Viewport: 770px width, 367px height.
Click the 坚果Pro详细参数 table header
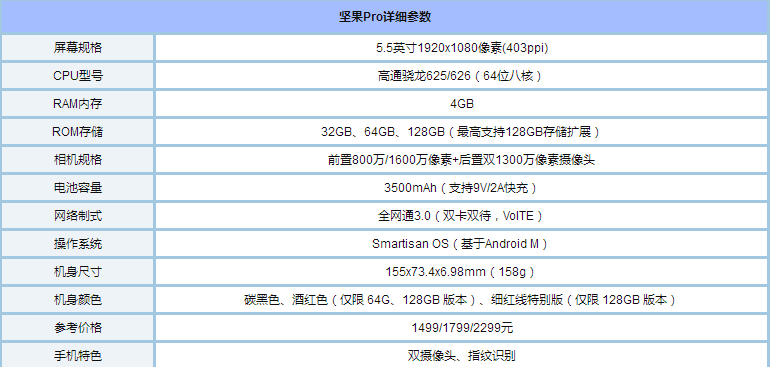click(385, 17)
